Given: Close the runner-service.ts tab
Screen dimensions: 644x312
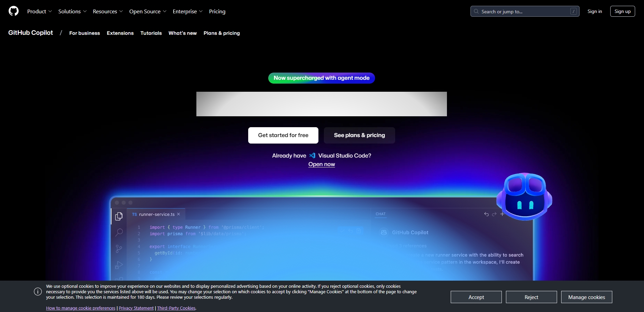Looking at the screenshot, I should pos(178,214).
